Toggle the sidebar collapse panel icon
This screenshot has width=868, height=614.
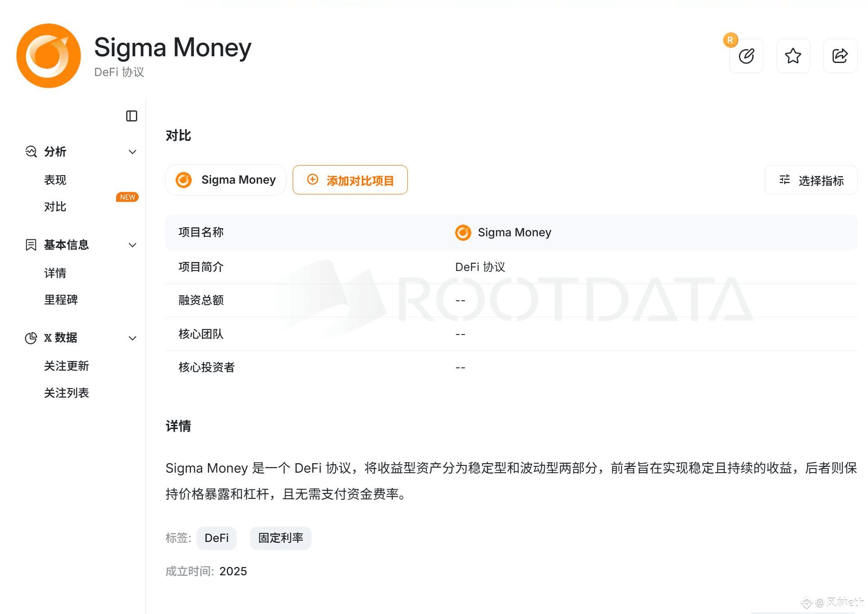[131, 116]
